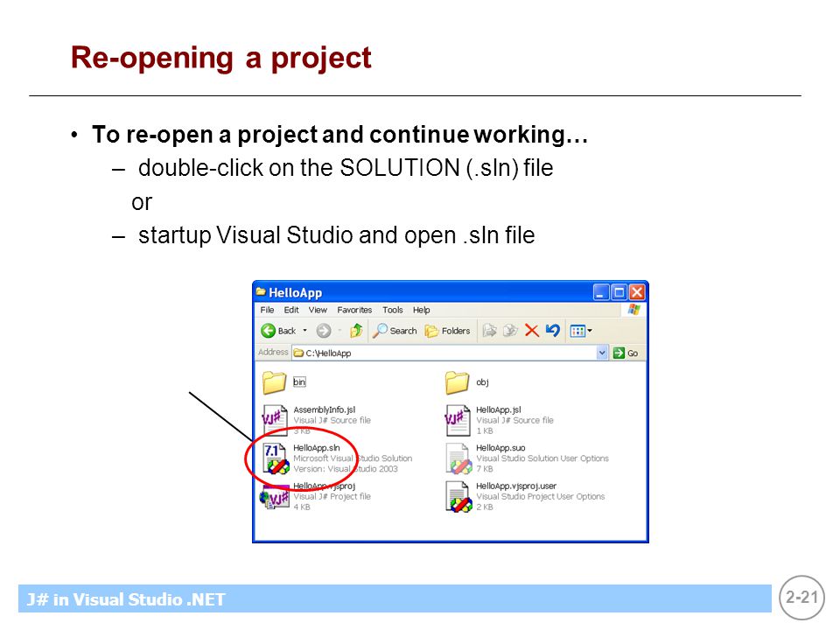The image size is (840, 630).
Task: Select the HelloApp.vjsproj project icon
Action: (x=274, y=497)
